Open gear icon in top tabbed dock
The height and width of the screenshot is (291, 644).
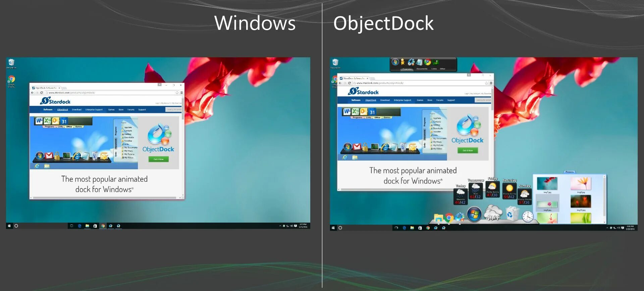411,62
